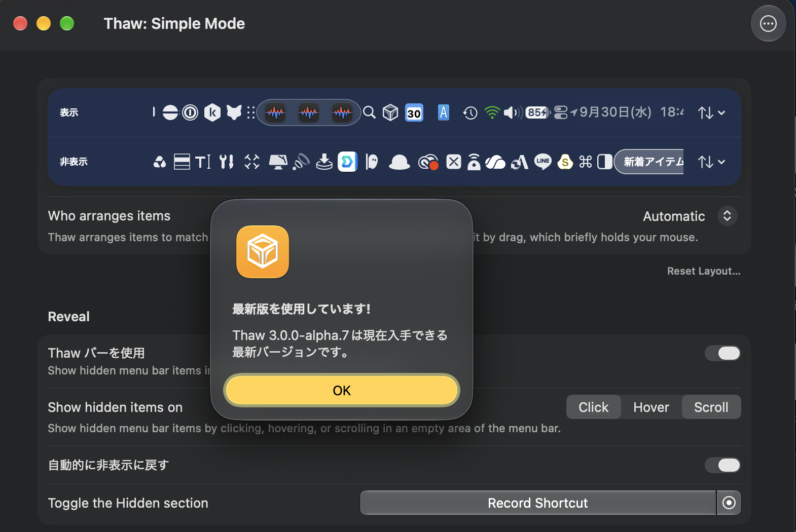Click the Record Shortcut button
796x532 pixels.
[538, 503]
